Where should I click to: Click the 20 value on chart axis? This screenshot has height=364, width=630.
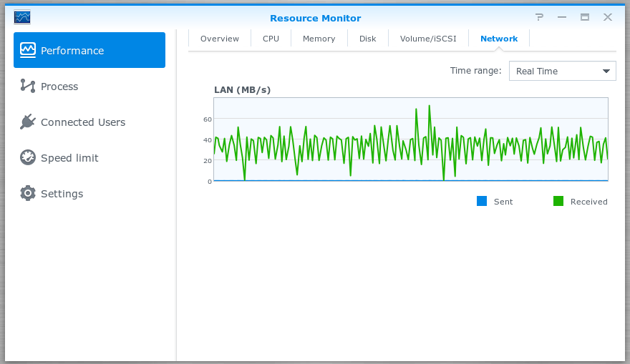tap(208, 160)
